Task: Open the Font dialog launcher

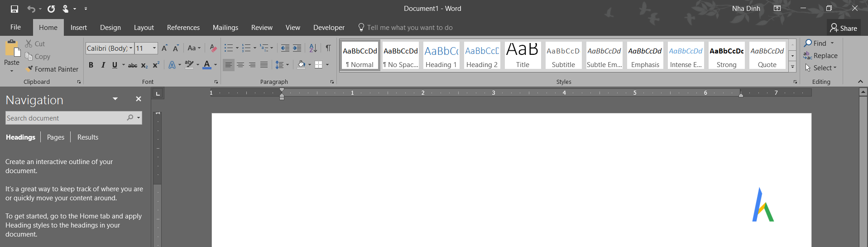Action: click(216, 82)
